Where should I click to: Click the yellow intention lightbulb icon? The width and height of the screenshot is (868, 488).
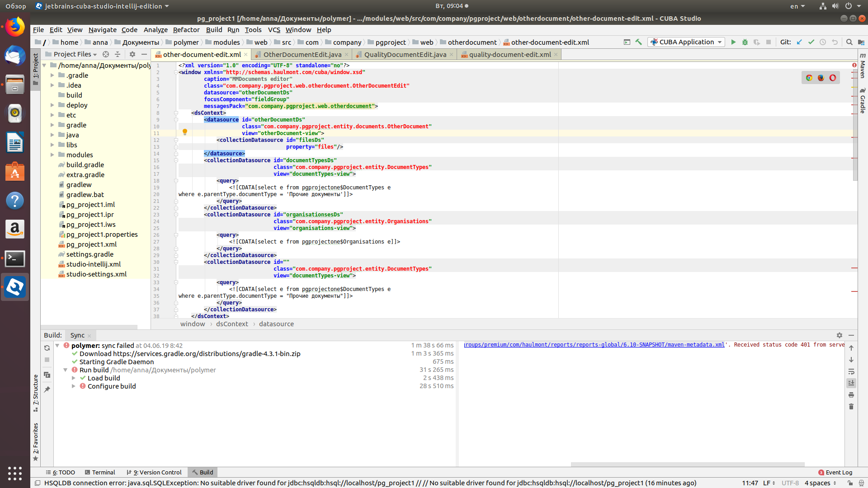coord(185,132)
